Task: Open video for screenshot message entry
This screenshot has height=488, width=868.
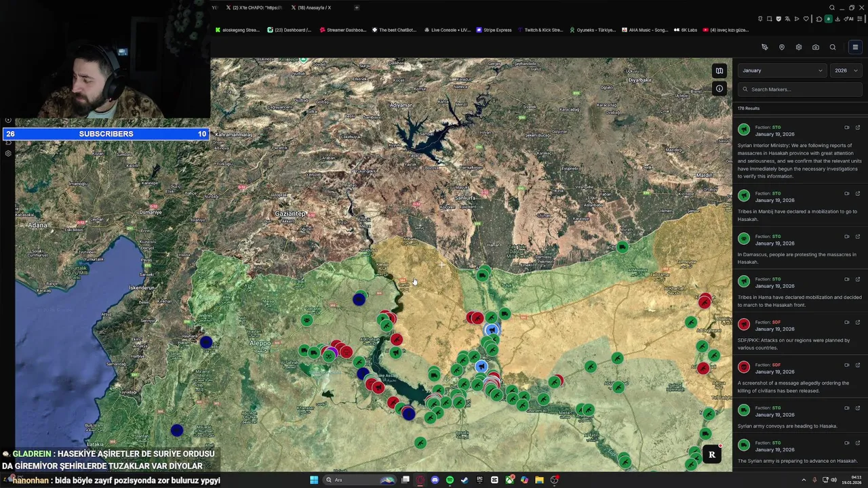Action: 847,365
